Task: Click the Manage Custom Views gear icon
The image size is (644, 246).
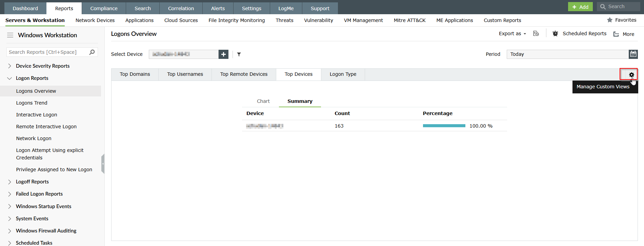Action: coord(631,75)
